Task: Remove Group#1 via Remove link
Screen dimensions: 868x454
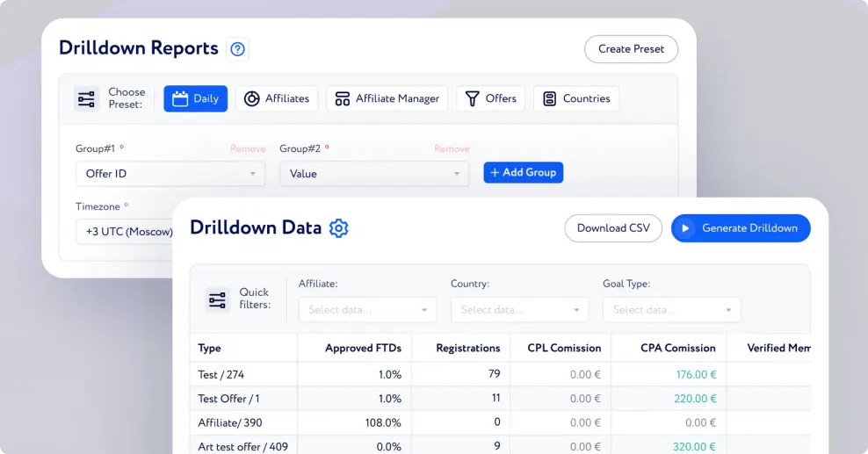Action: click(x=248, y=149)
